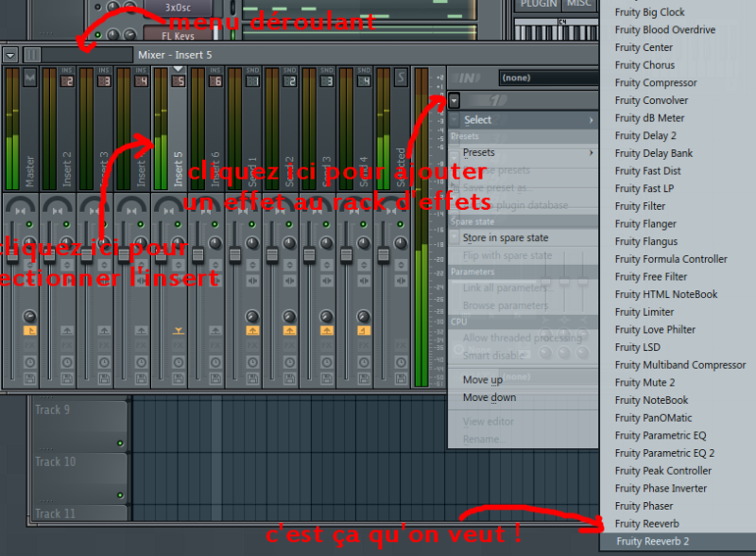Mute Send 2 using its green LED

[x=288, y=224]
